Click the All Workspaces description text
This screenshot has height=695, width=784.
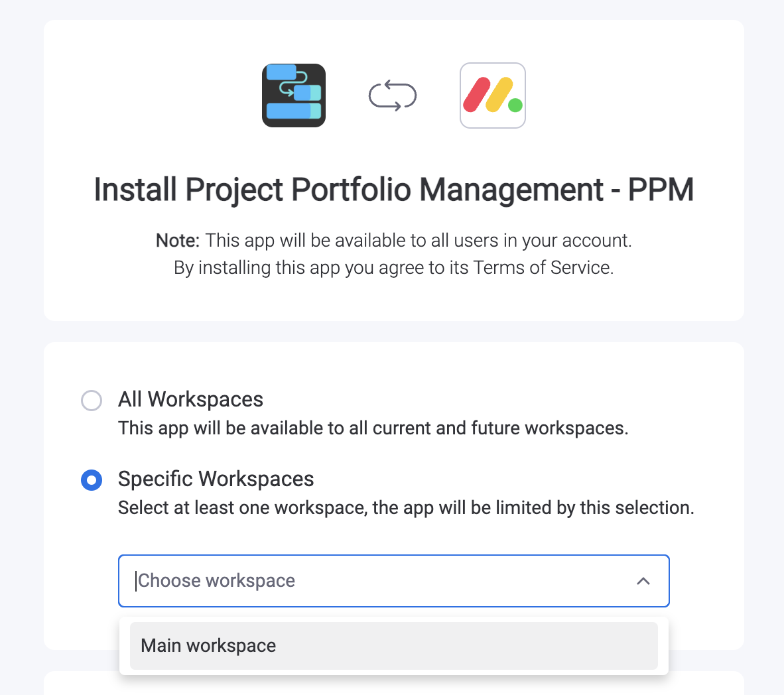coord(373,428)
